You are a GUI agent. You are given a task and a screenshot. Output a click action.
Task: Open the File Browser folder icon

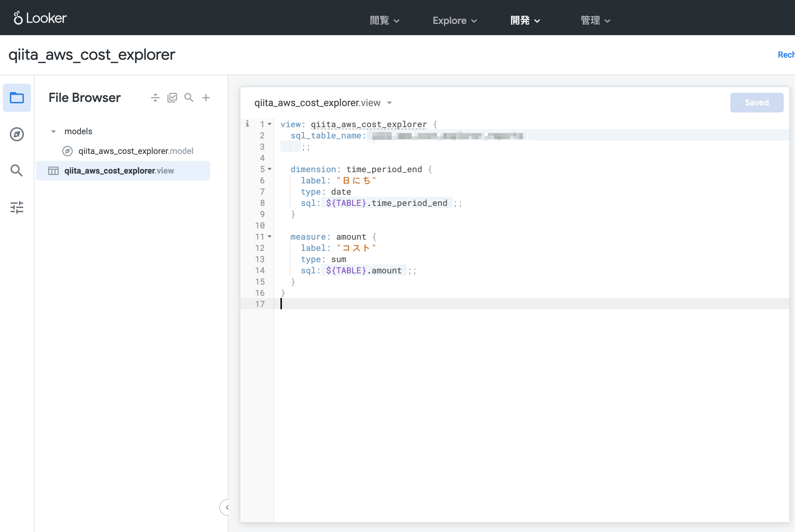click(x=17, y=98)
